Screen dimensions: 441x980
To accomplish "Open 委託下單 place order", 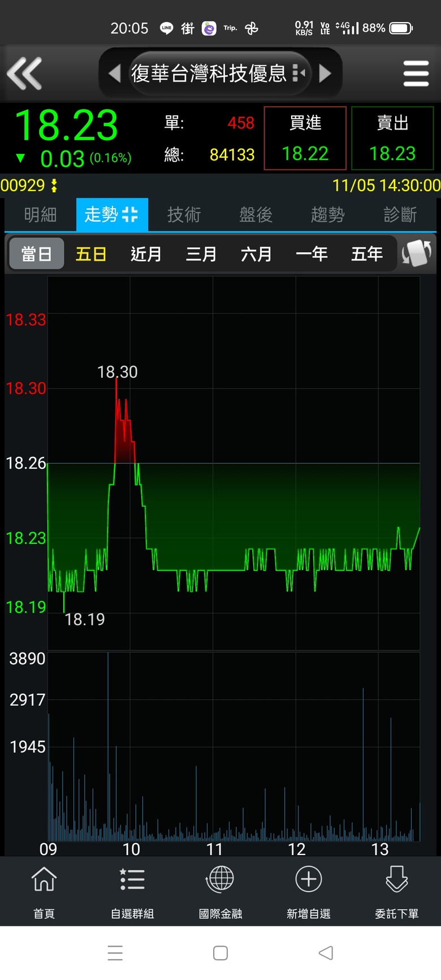I will pyautogui.click(x=397, y=892).
